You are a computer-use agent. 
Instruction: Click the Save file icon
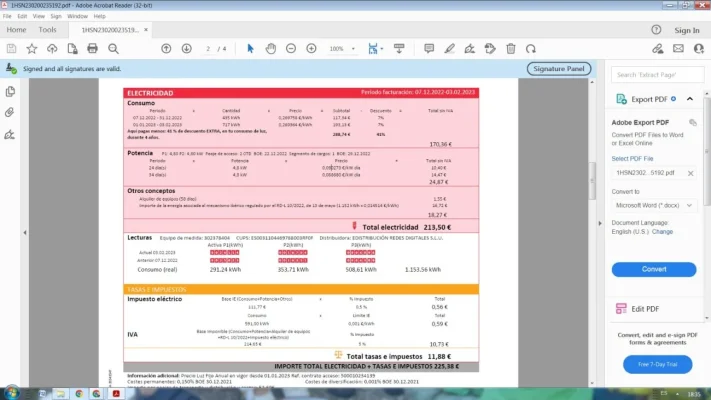point(11,49)
